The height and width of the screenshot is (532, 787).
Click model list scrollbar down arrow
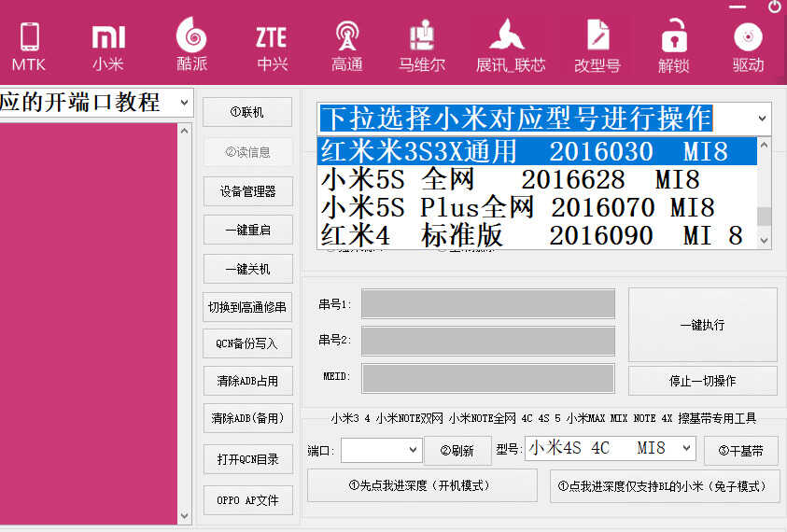pyautogui.click(x=764, y=241)
